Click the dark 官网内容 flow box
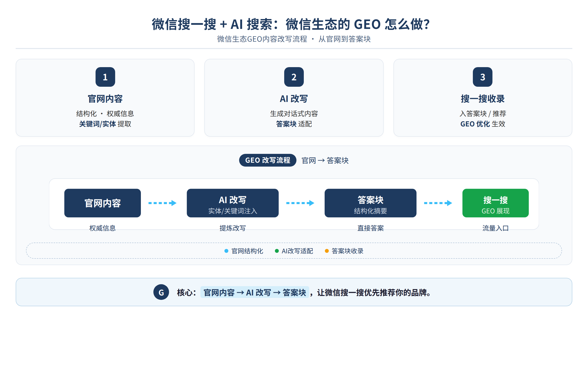Screen dimensions: 588x392 pos(102,203)
